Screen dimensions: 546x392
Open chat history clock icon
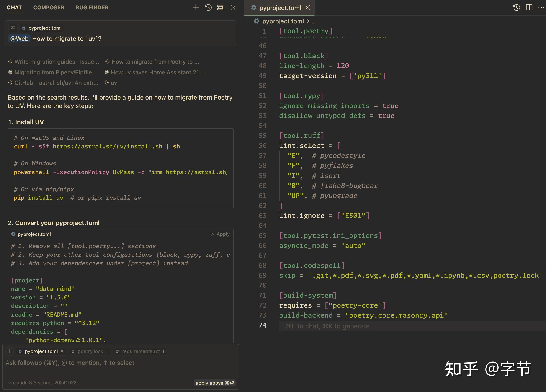click(x=208, y=7)
